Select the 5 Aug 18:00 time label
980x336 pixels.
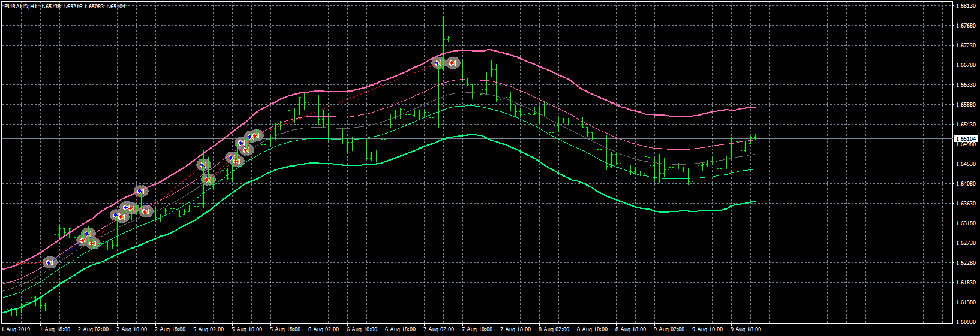click(285, 329)
